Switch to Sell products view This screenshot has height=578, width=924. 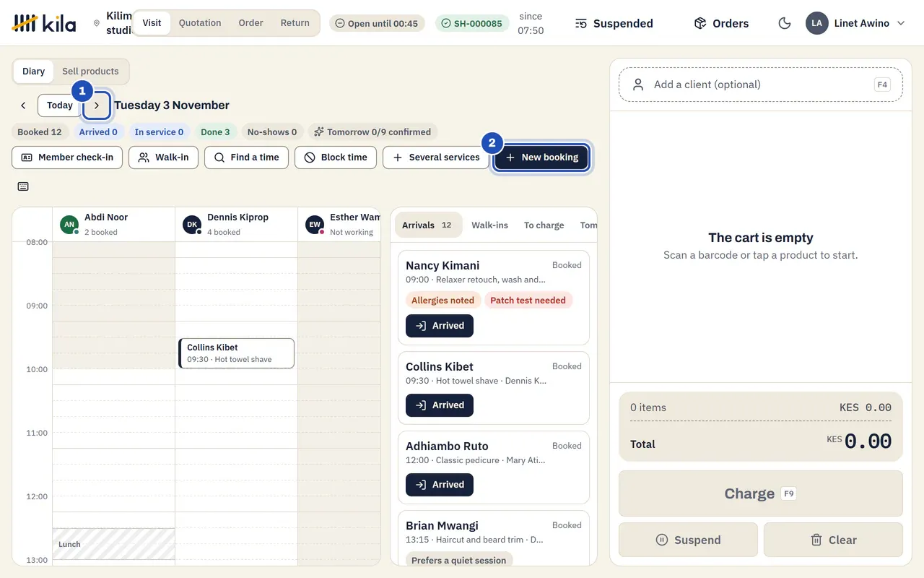(x=90, y=72)
